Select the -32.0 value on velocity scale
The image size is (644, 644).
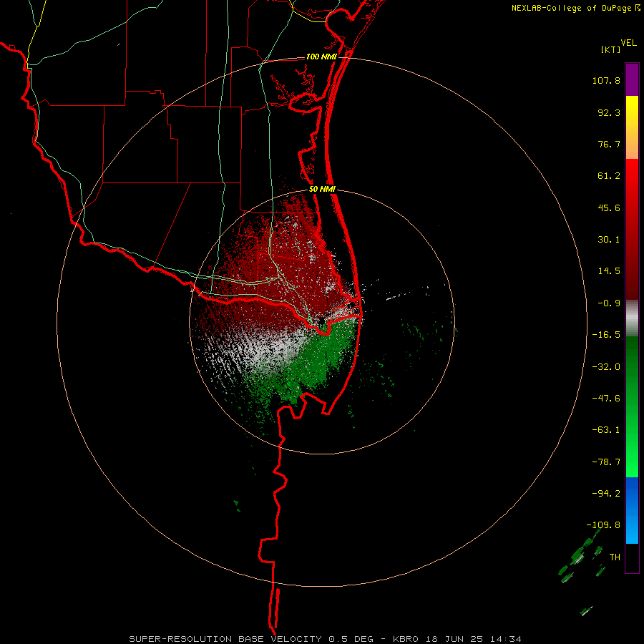tap(606, 367)
